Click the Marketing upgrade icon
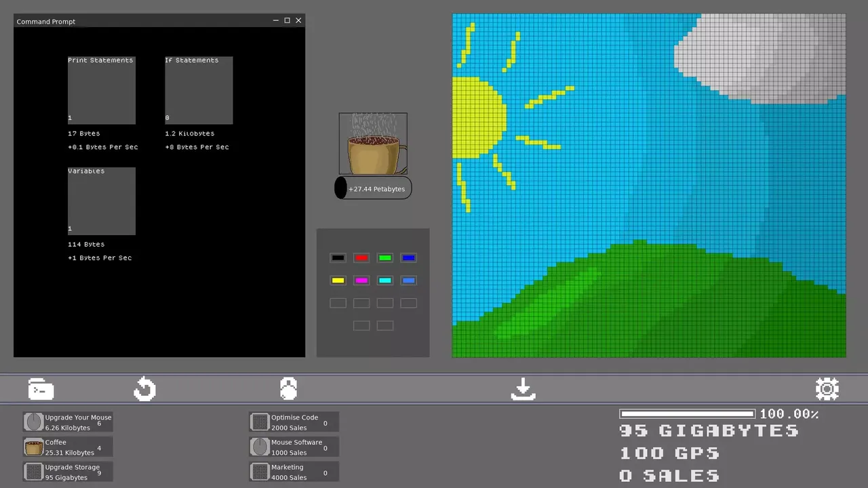Viewport: 868px width, 488px height. tap(260, 472)
